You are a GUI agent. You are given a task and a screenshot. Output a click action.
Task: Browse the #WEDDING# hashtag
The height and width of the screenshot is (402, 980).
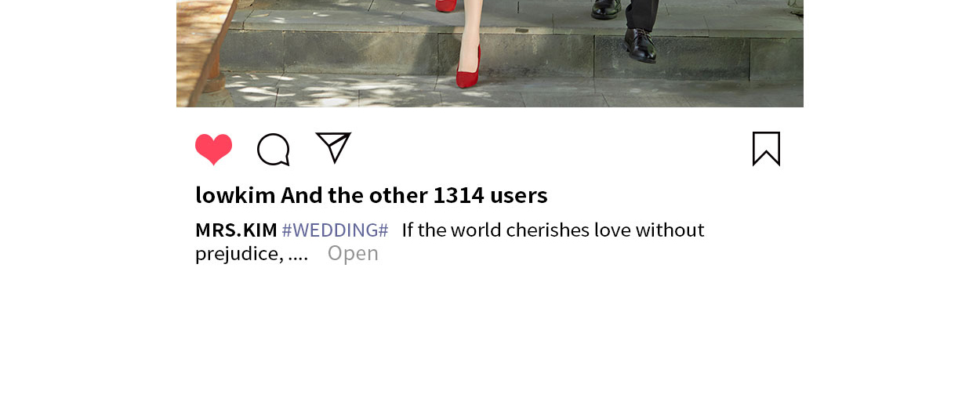[x=335, y=230]
